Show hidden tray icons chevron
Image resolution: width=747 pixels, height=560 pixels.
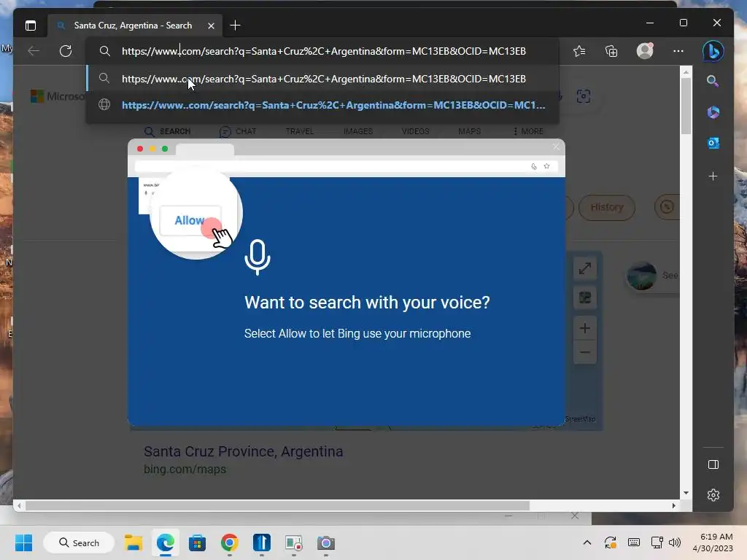pyautogui.click(x=587, y=542)
